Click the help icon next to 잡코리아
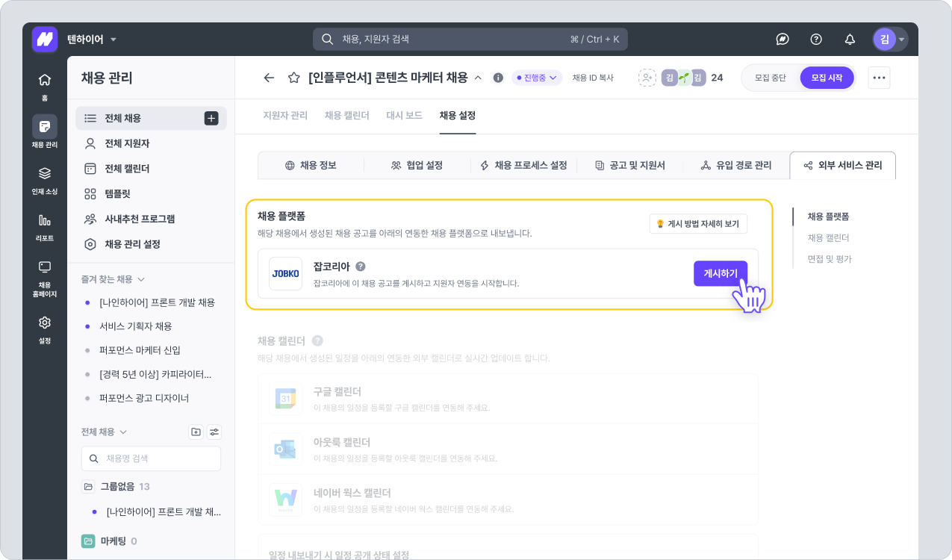This screenshot has height=560, width=952. click(360, 266)
